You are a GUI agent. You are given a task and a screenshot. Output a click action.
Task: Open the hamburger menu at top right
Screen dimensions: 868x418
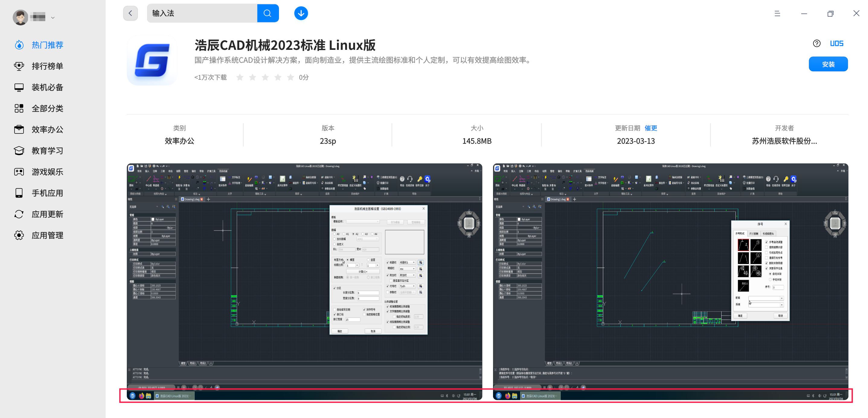(777, 14)
